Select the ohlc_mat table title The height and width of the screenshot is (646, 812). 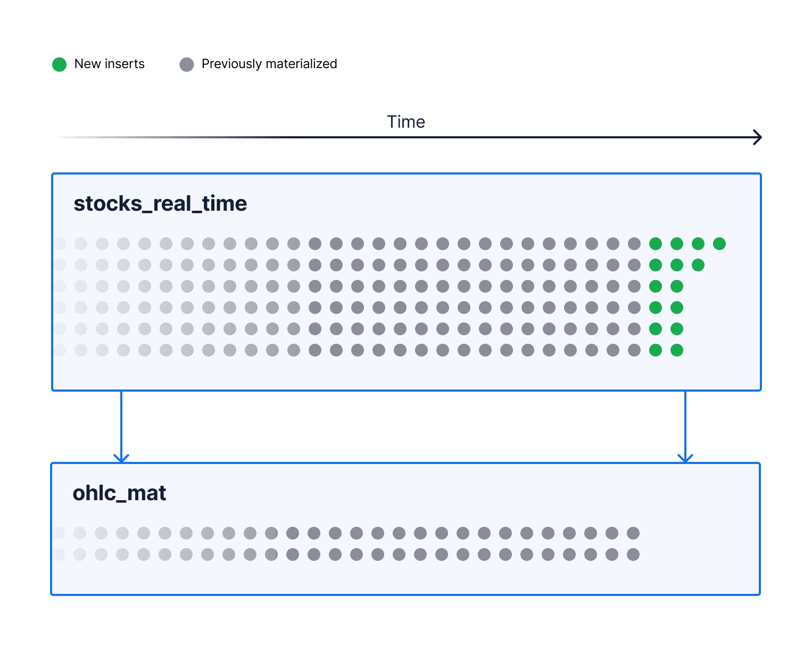click(x=119, y=493)
